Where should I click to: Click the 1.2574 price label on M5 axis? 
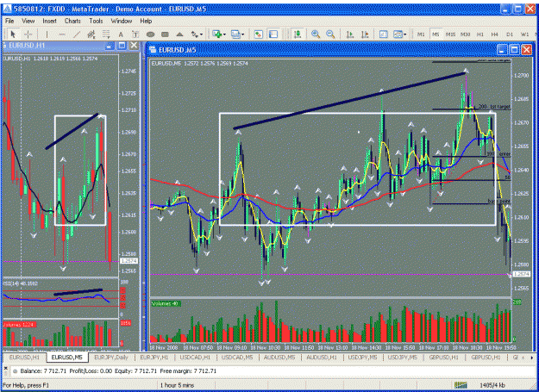click(x=522, y=274)
